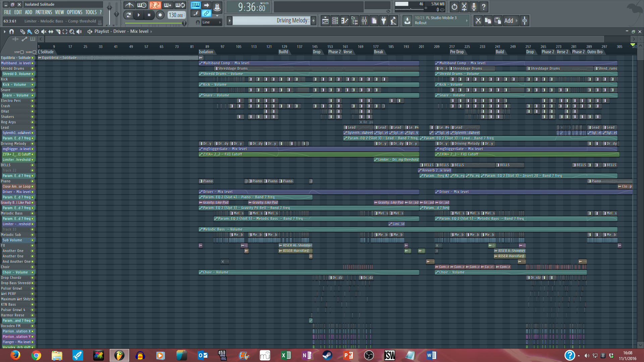The image size is (644, 362).
Task: Select the Paint brush tool in Playlist
Action: 30,32
